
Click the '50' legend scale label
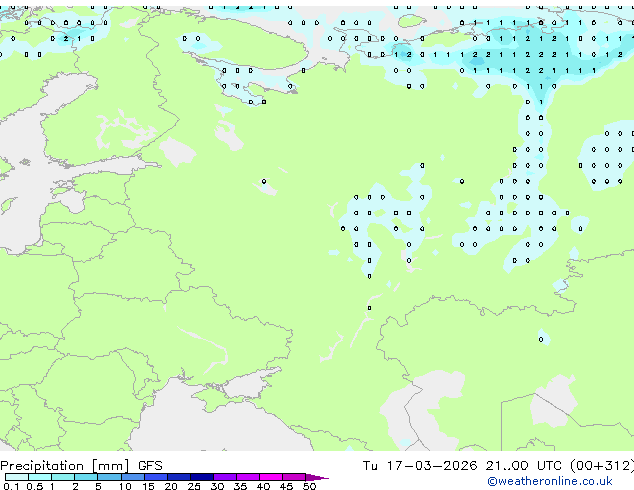309,486
